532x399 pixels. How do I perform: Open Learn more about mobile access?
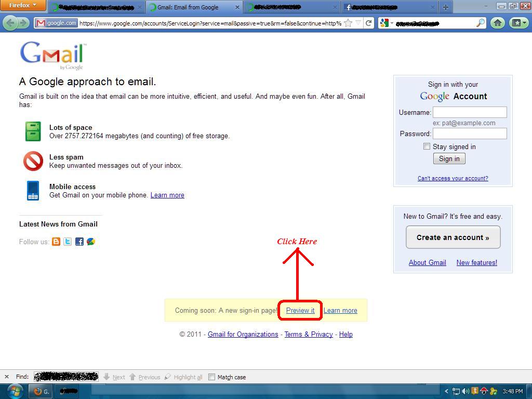coord(167,195)
